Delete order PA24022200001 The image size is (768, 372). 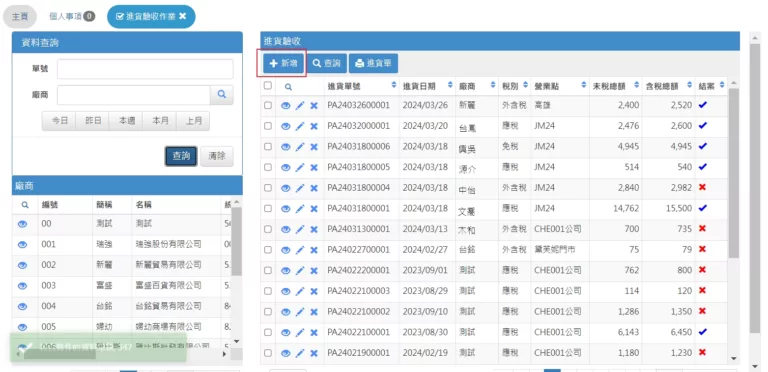pos(314,270)
